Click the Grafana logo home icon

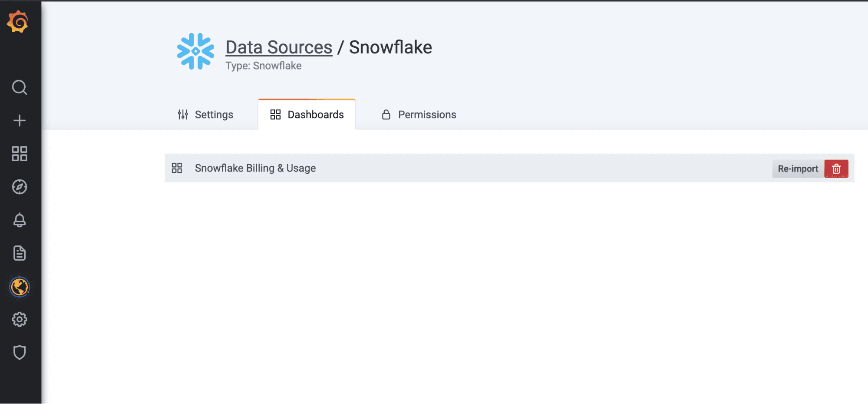click(x=18, y=22)
